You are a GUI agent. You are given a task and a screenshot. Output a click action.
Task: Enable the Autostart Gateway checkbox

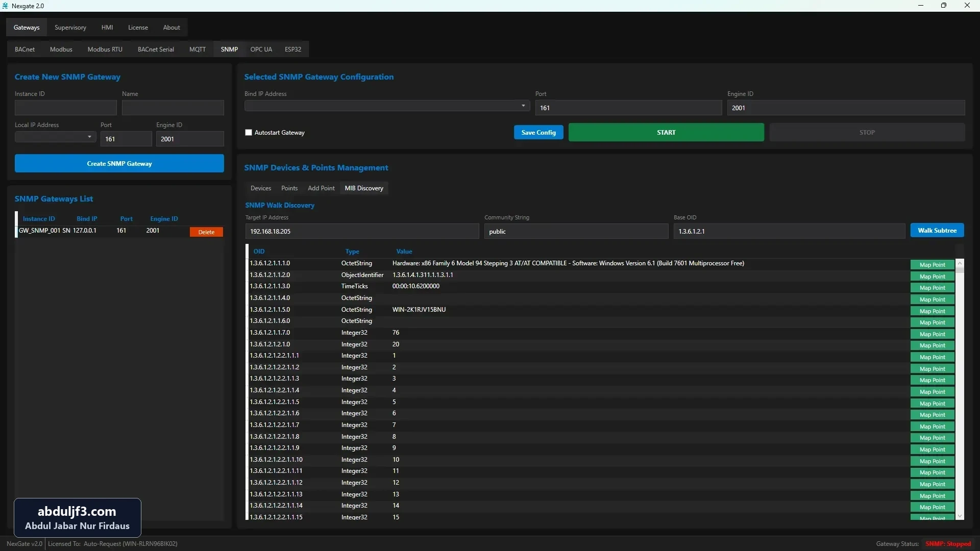click(x=249, y=133)
